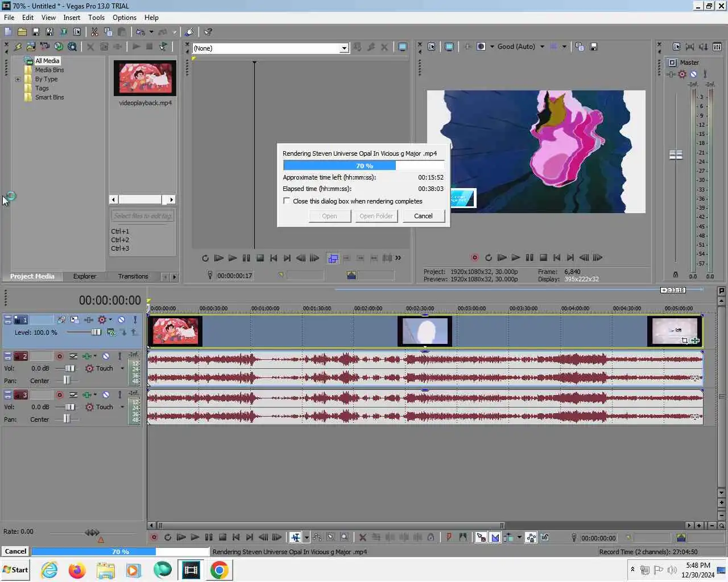Image resolution: width=728 pixels, height=582 pixels.
Task: Open Normal Edit Tool dropdown arrow
Action: pos(307,537)
